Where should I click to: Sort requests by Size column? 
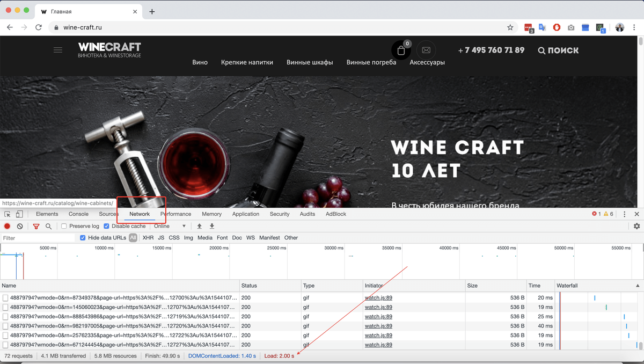coord(495,286)
